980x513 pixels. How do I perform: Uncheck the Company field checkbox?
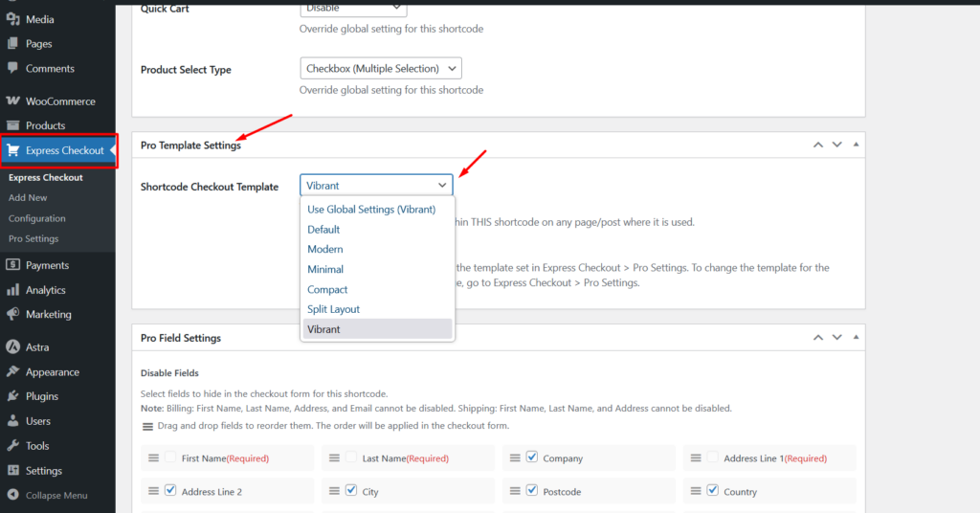point(532,457)
